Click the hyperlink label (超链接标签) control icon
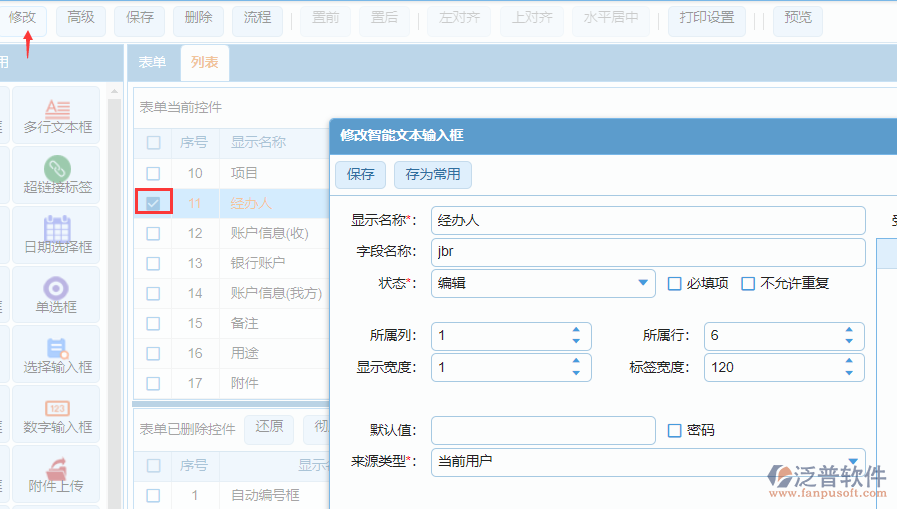897x509 pixels. 58,169
